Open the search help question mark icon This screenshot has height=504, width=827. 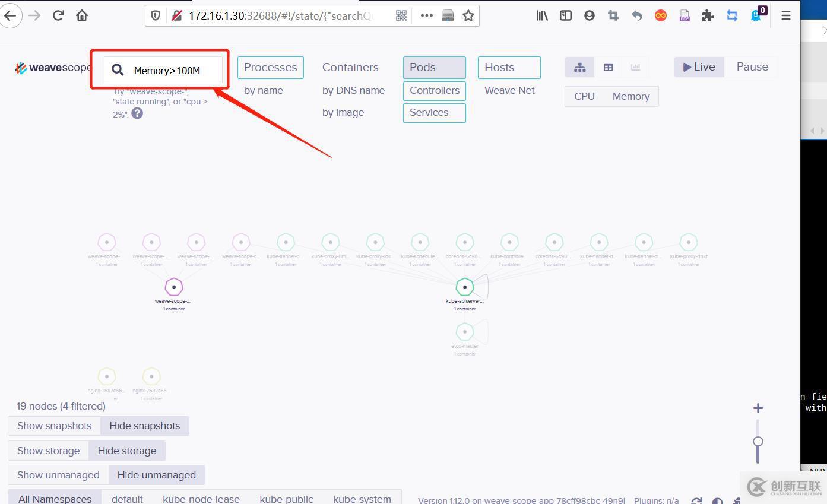137,113
